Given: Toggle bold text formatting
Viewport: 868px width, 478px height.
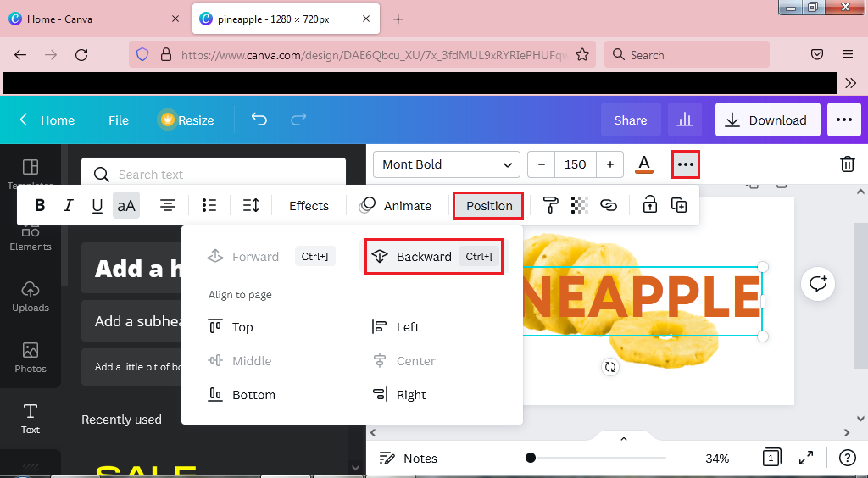Looking at the screenshot, I should tap(39, 206).
